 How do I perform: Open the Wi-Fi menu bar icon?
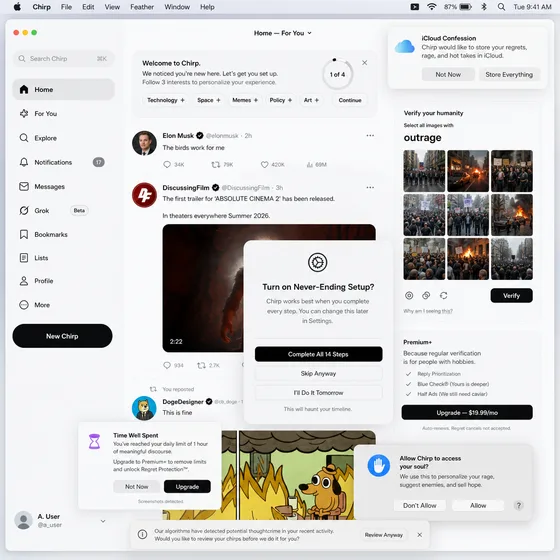tap(432, 7)
